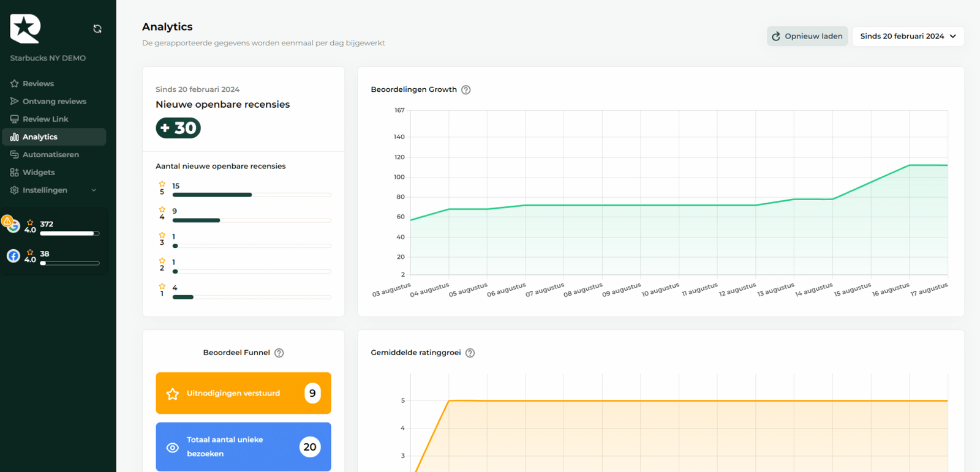Click the +30 new reviews badge
This screenshot has width=980, height=472.
[178, 128]
